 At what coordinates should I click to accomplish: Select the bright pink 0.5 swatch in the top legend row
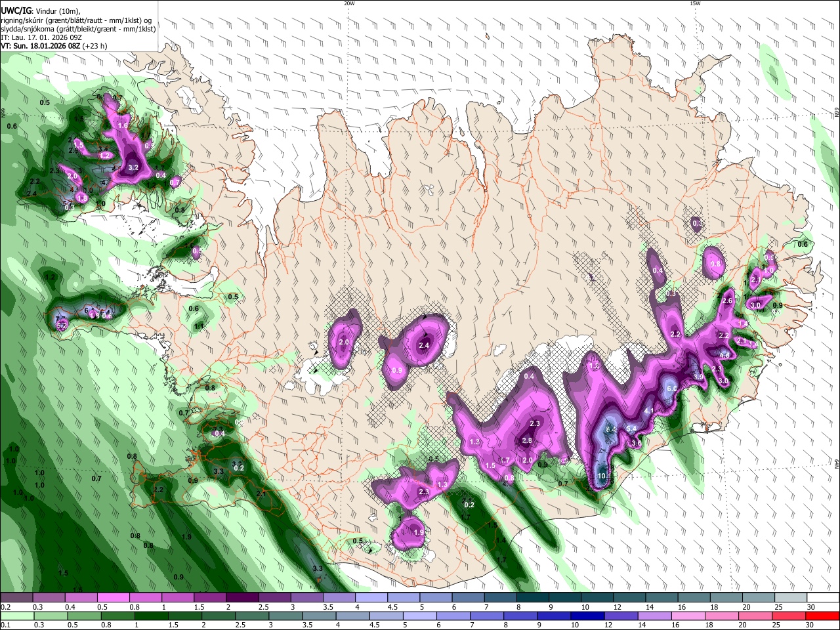point(113,598)
